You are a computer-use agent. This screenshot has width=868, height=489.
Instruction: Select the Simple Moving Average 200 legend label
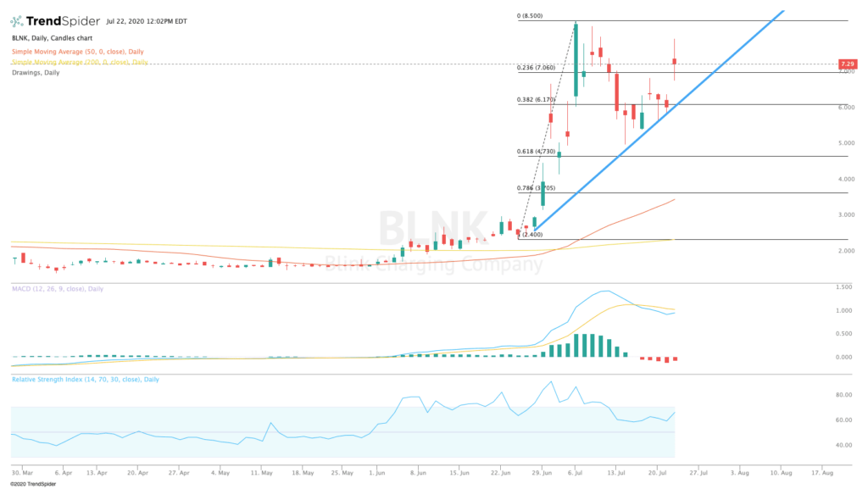pos(80,62)
